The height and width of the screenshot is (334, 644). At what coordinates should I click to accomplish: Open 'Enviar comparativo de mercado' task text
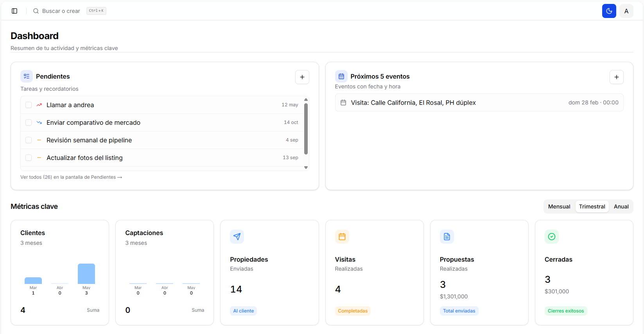pos(93,122)
